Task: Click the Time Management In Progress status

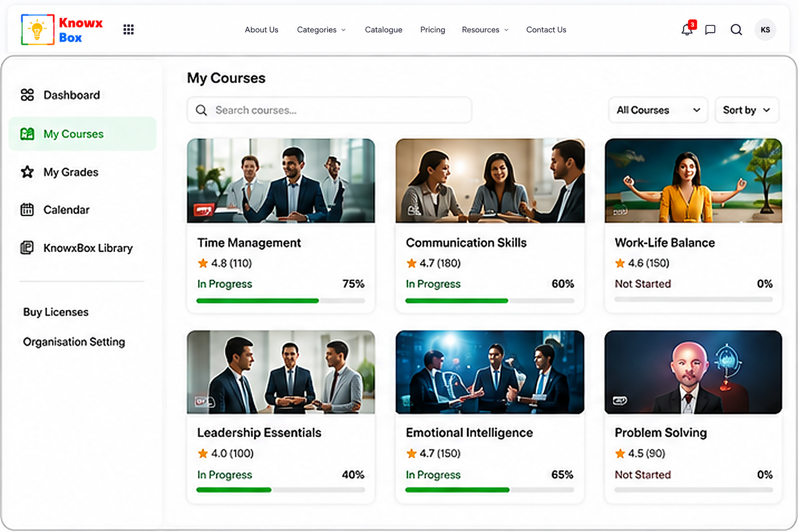Action: (x=224, y=284)
